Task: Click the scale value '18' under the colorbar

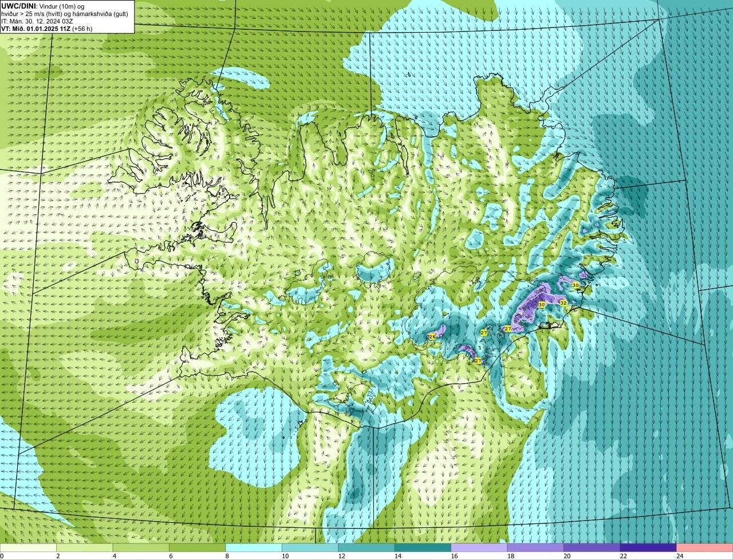Action: (x=510, y=555)
